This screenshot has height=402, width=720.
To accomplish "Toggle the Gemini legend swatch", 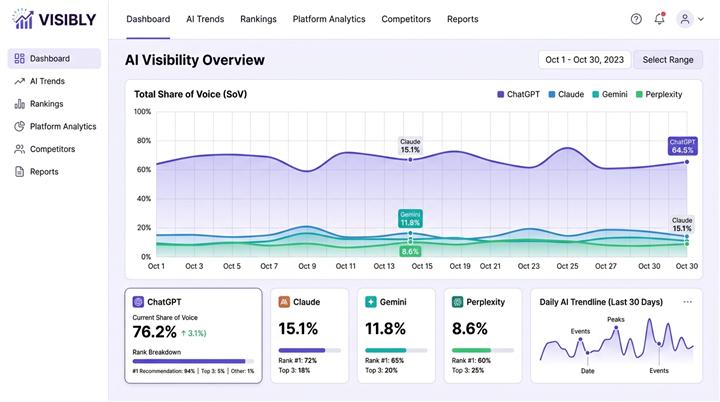I will point(596,94).
